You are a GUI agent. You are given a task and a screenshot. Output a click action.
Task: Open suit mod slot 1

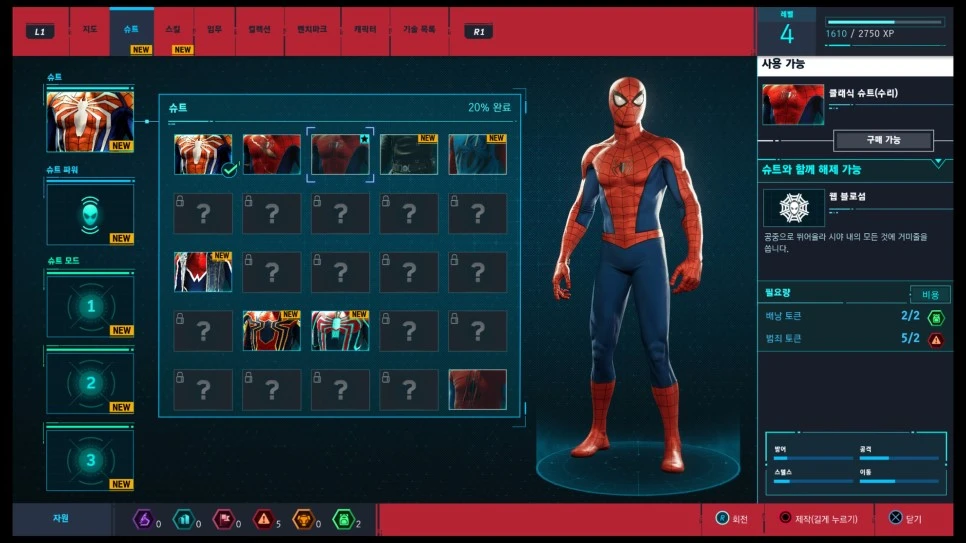[90, 306]
